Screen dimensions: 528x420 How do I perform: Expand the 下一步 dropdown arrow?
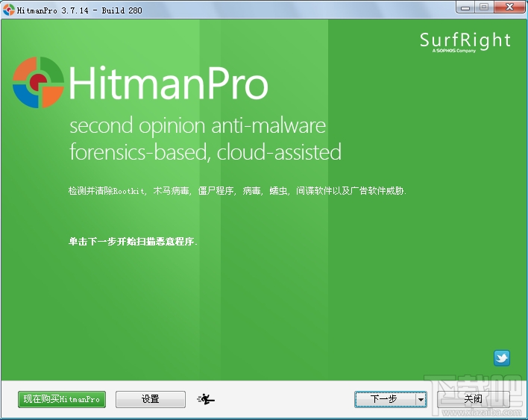click(x=421, y=399)
